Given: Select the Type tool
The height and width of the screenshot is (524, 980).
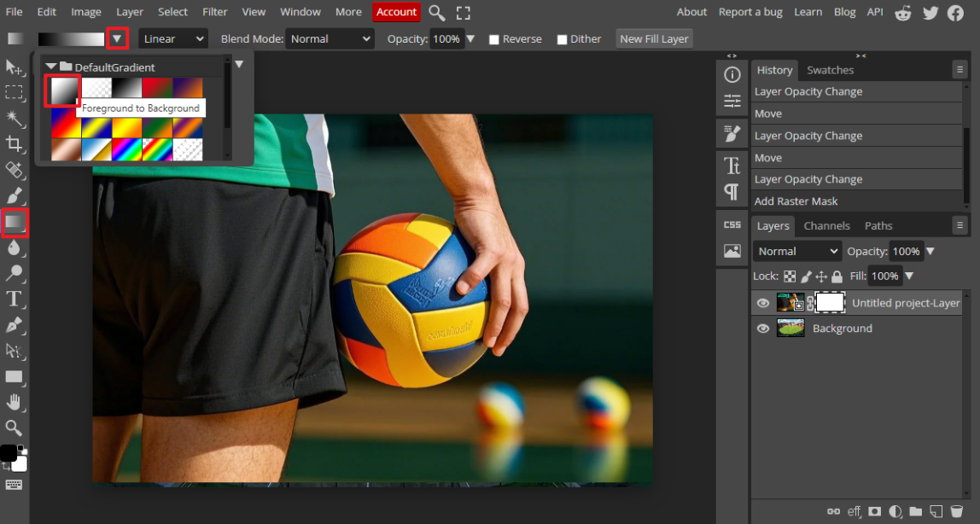Looking at the screenshot, I should [x=15, y=299].
